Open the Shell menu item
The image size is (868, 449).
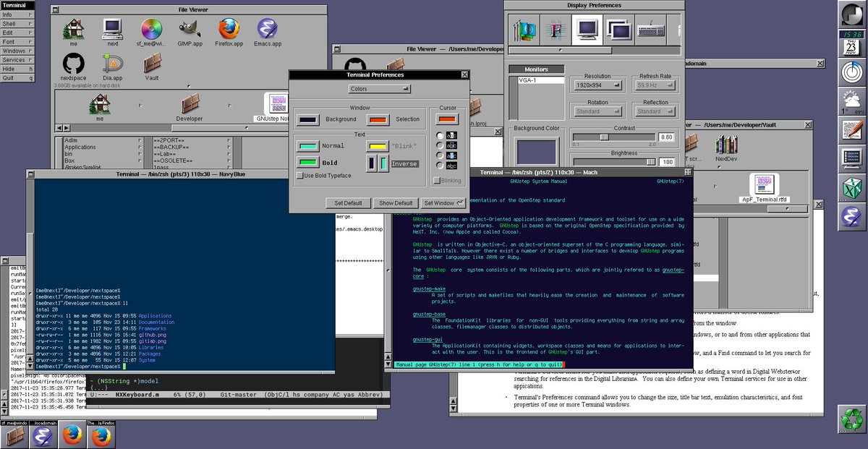[18, 24]
